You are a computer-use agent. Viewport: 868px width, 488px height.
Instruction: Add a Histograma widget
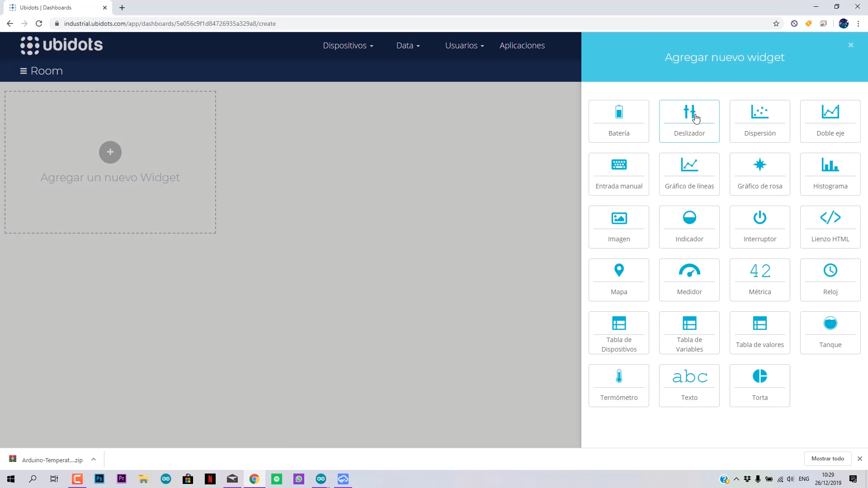point(830,174)
